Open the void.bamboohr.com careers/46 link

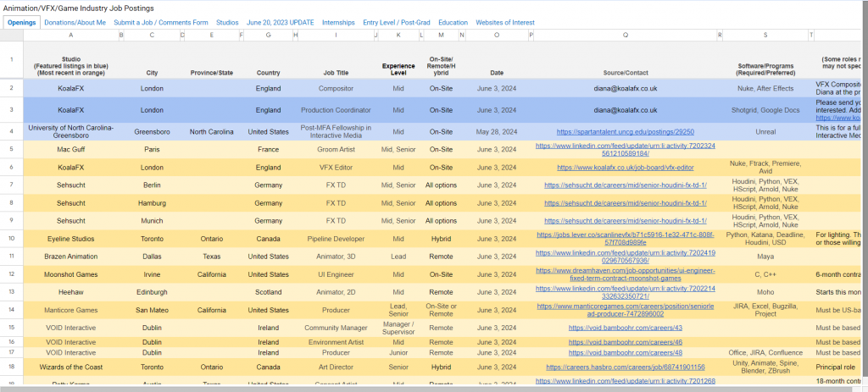point(625,342)
